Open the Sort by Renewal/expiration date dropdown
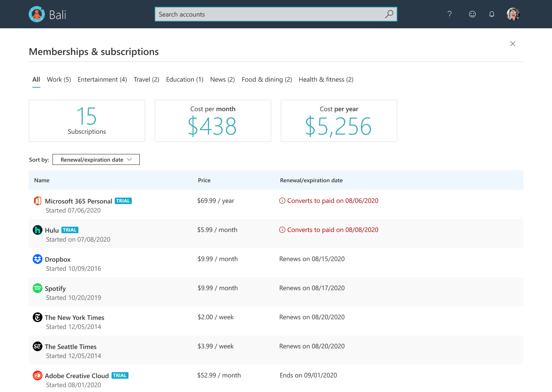Screen dimensions: 552x392 coord(96,160)
